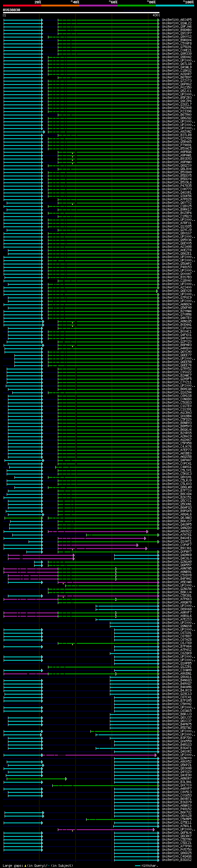The image size is (197, 868).
Task: Click the red 20% identity legend segment
Action: (x=22, y=6)
